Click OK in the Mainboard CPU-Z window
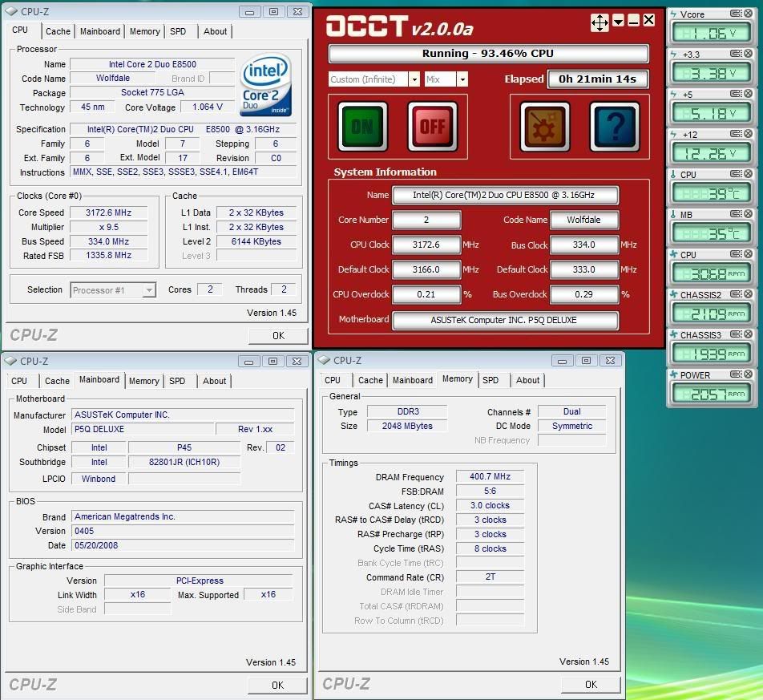763x700 pixels. tap(277, 686)
